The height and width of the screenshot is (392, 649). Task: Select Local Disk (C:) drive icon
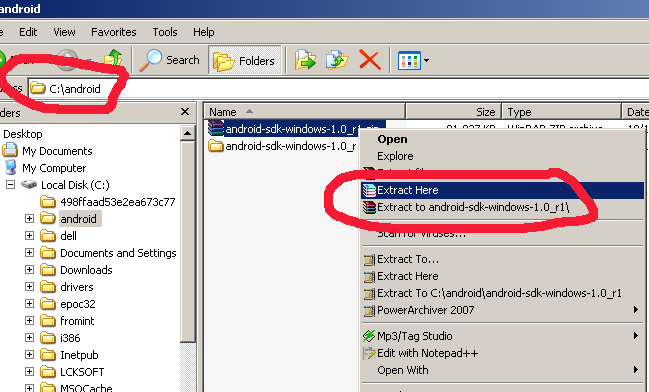(29, 184)
